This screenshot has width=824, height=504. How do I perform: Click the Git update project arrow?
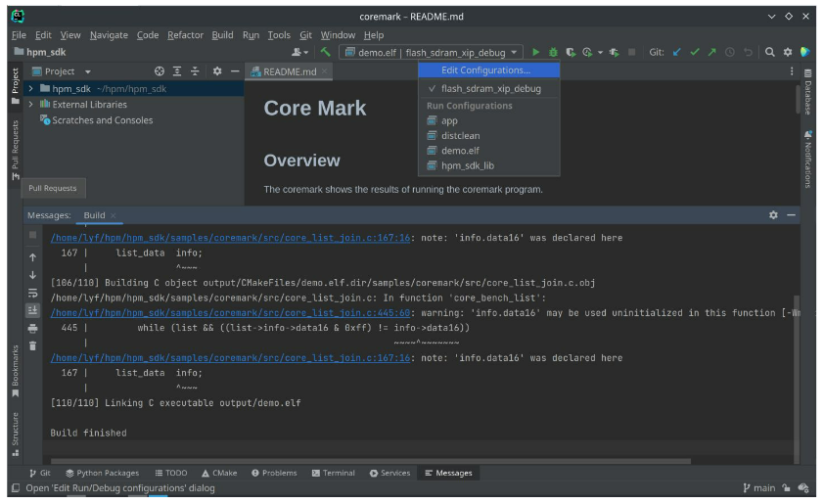(x=676, y=52)
